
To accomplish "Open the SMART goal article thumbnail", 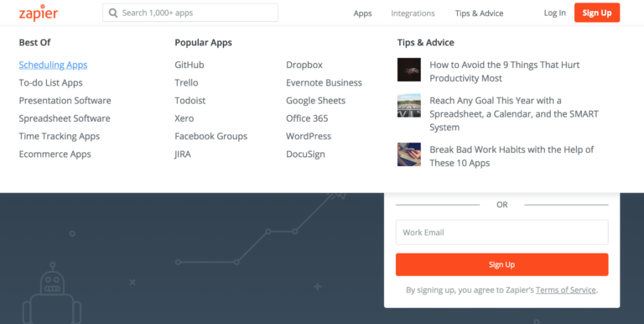I will (408, 105).
